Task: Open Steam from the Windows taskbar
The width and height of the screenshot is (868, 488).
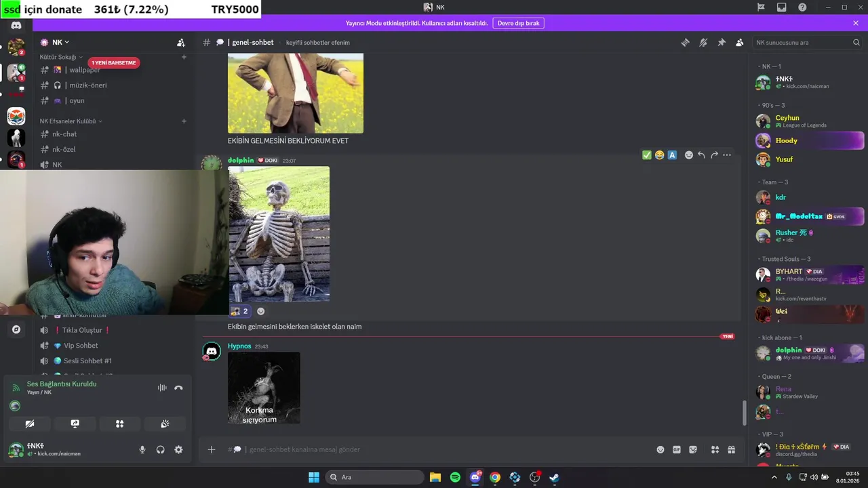Action: 554,477
